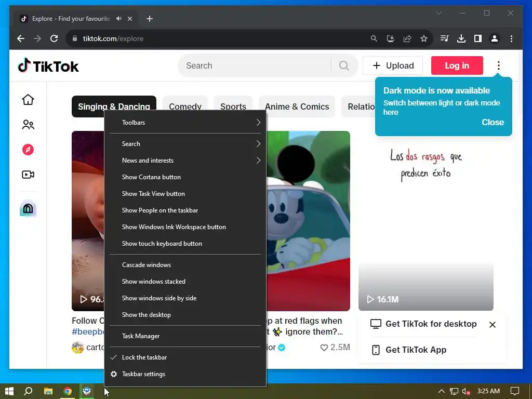Choose Cascade windows
Viewport: 532px width, 399px height.
(x=185, y=265)
